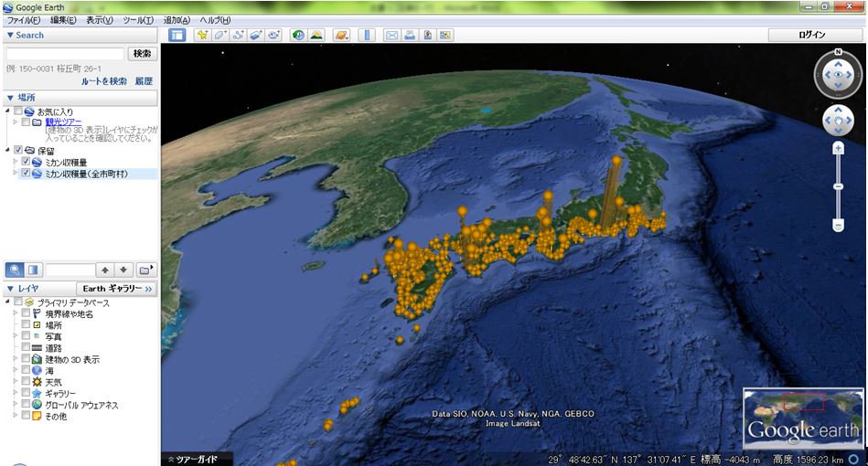Screen dimensions: 868x466
Task: Select the add polygon tool
Action: click(220, 35)
